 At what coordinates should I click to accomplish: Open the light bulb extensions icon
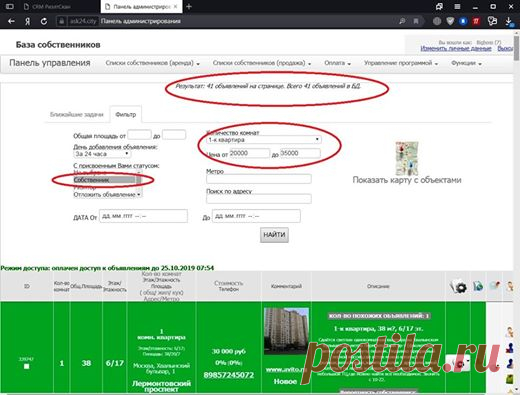[492, 21]
